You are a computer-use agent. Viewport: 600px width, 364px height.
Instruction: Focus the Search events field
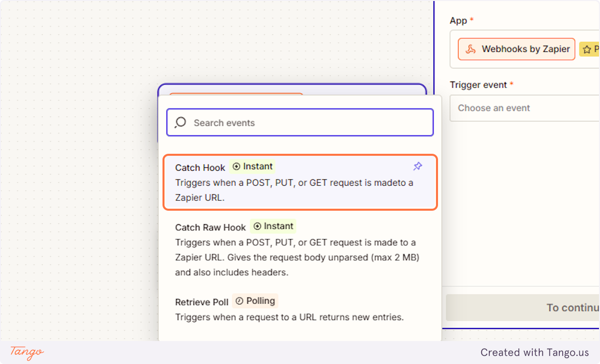point(300,122)
